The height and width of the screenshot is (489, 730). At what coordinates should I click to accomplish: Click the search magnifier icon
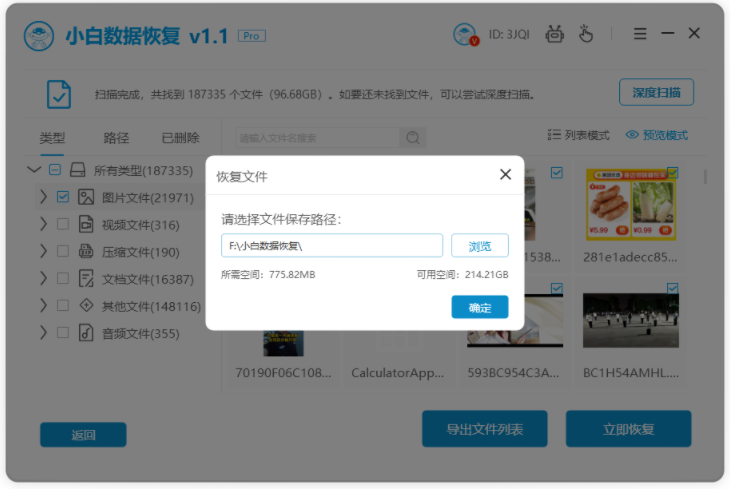(x=413, y=137)
